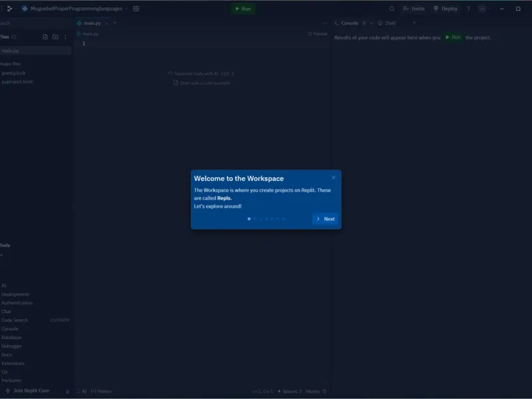Click Start with a code example
Screen dimensions: 532x399
click(x=202, y=82)
